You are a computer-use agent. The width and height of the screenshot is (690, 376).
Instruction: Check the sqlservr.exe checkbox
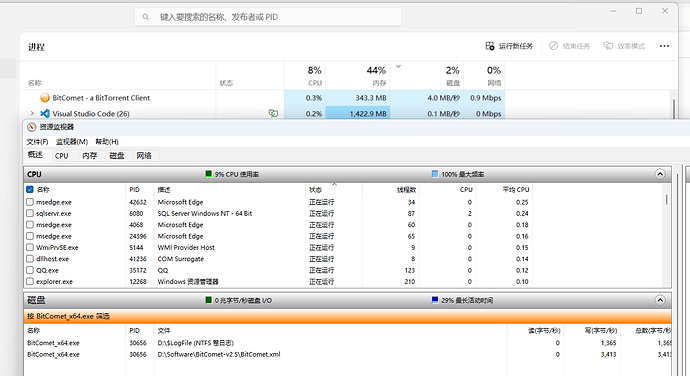click(30, 213)
